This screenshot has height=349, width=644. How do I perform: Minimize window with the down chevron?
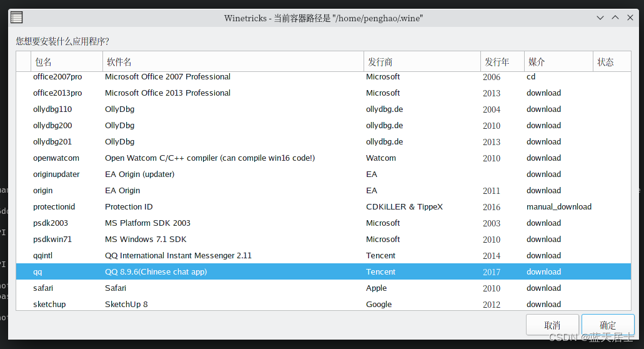click(x=600, y=18)
